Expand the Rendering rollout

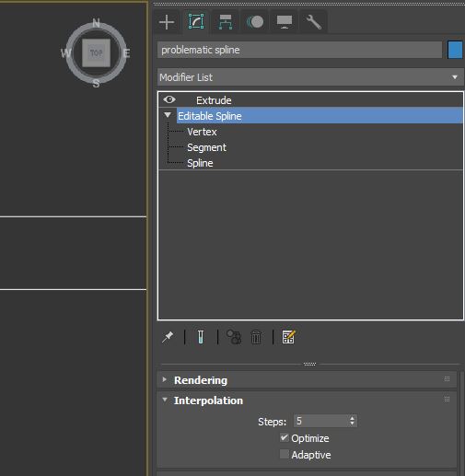(x=165, y=379)
